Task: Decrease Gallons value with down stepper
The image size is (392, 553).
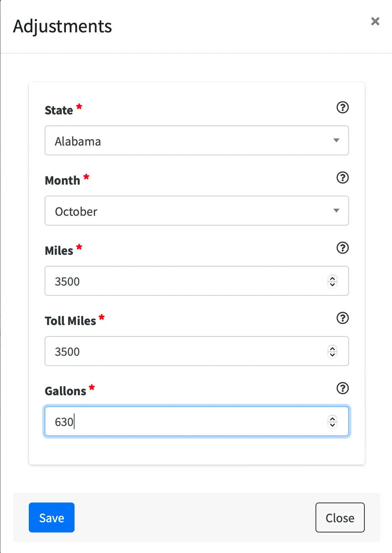Action: (332, 425)
